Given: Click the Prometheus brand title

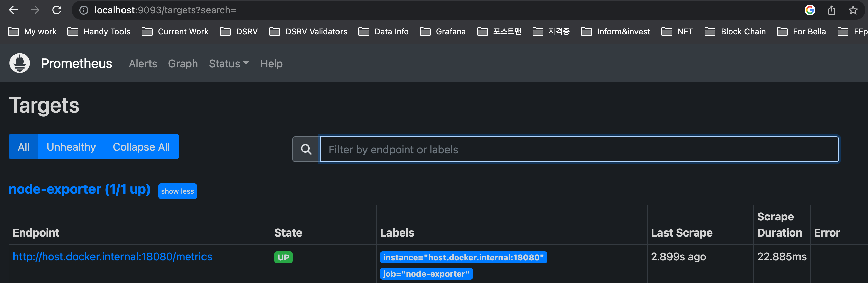Looking at the screenshot, I should pyautogui.click(x=77, y=63).
